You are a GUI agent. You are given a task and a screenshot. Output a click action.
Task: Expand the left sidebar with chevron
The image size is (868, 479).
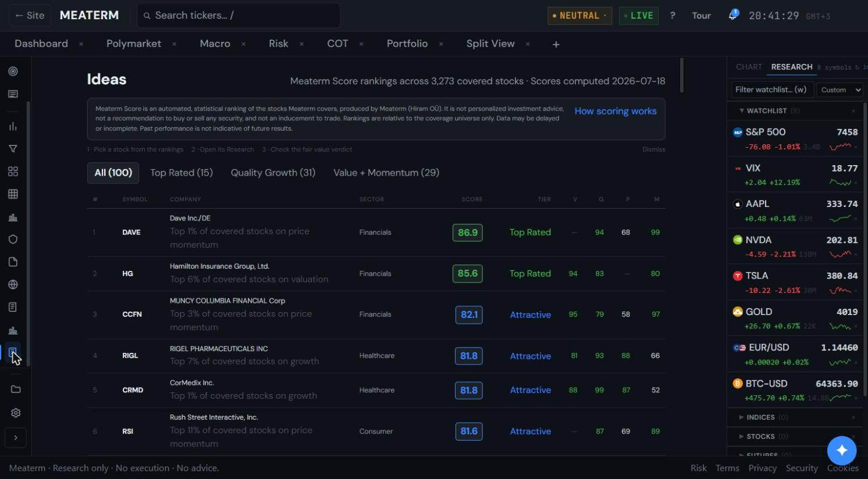(x=16, y=438)
